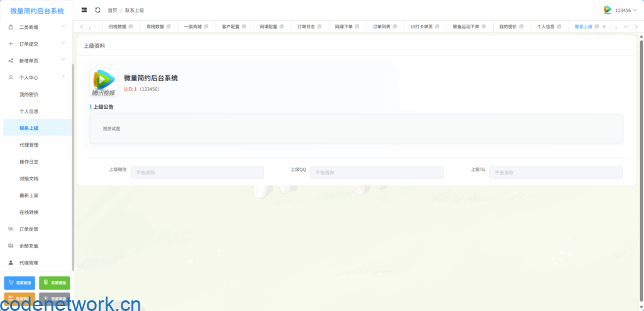Viewport: 644px width, 311px height.
Task: Click the 上级QQ input field
Action: click(376, 173)
